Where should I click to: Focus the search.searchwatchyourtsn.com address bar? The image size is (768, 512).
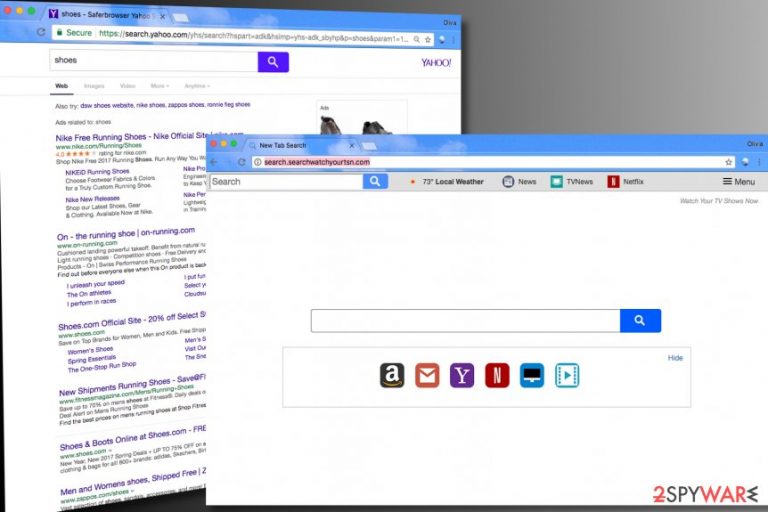click(492, 162)
